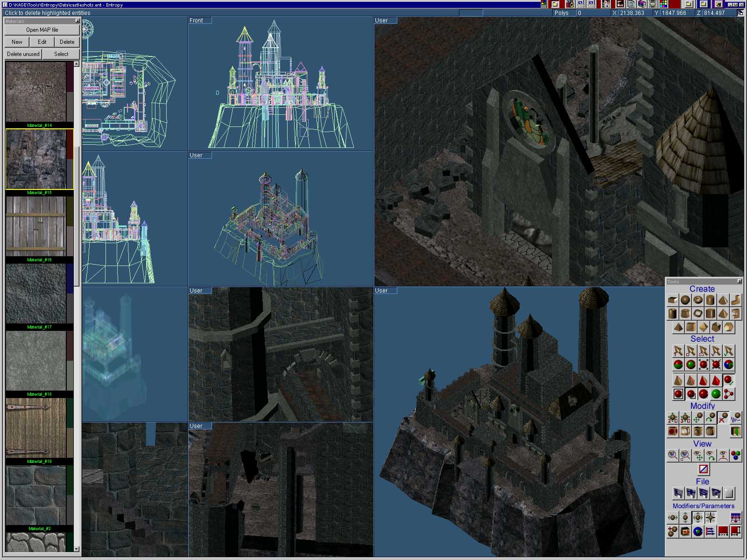Viewport: 747px width, 560px height.
Task: Open the User label of the top-right viewport
Action: point(385,21)
